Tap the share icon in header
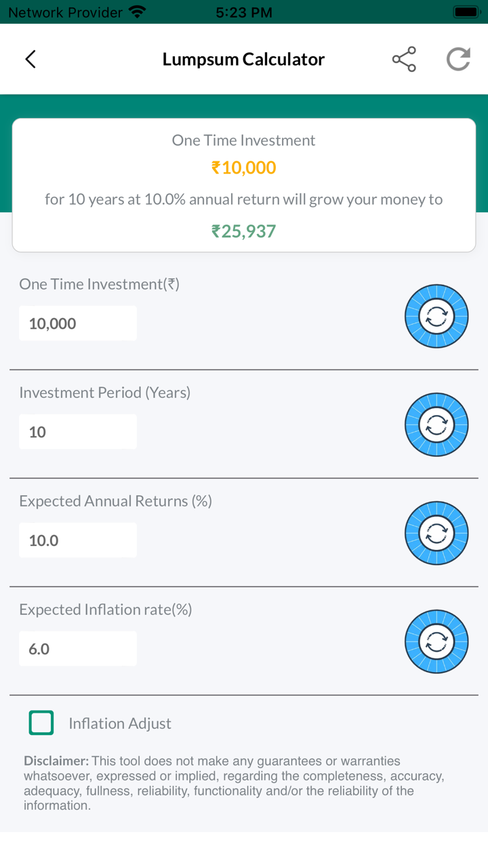This screenshot has height=868, width=488. pyautogui.click(x=404, y=60)
